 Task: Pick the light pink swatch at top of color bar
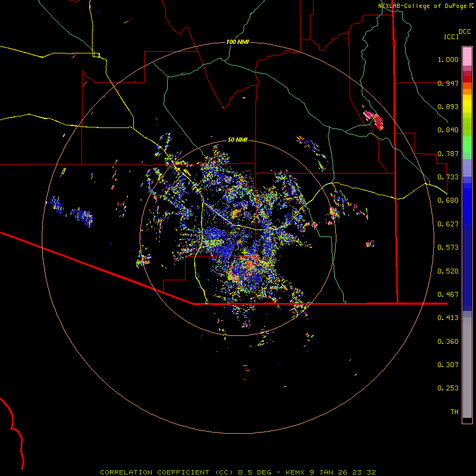467,56
